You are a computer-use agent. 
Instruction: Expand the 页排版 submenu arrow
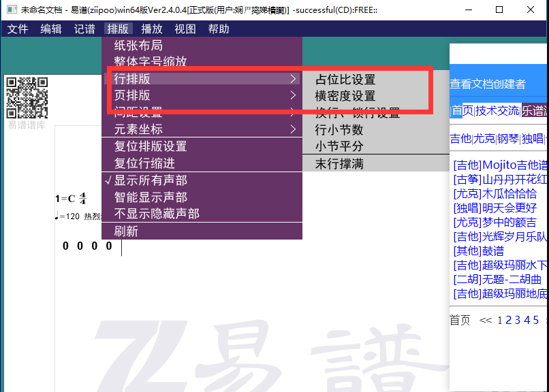coord(293,95)
